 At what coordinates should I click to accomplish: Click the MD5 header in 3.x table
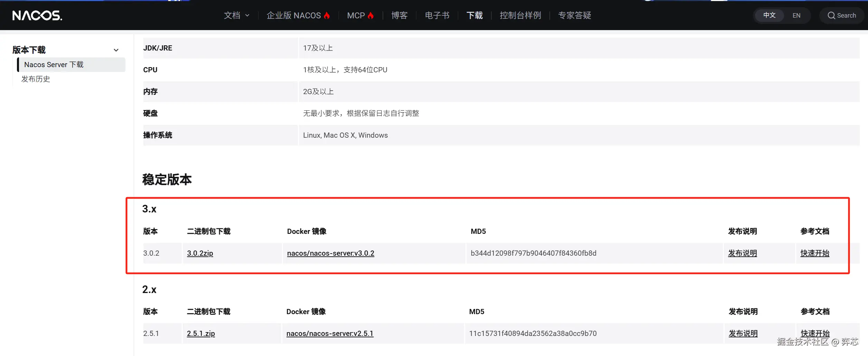tap(478, 231)
